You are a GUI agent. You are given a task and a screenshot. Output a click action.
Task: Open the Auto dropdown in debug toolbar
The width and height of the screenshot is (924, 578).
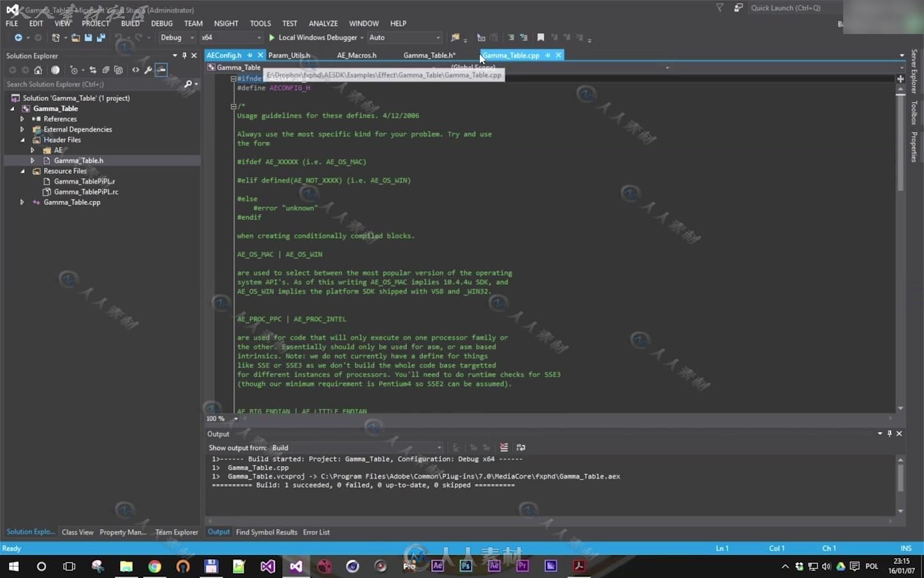(405, 38)
